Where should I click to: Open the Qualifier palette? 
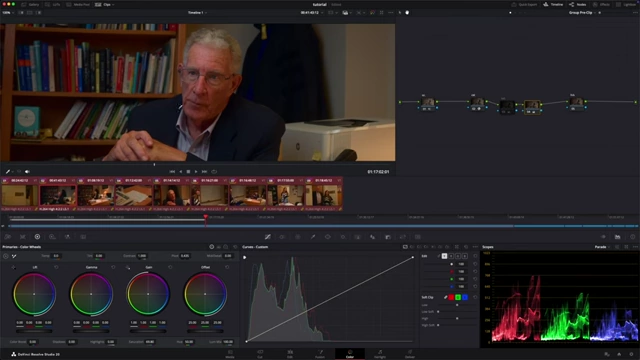click(313, 237)
